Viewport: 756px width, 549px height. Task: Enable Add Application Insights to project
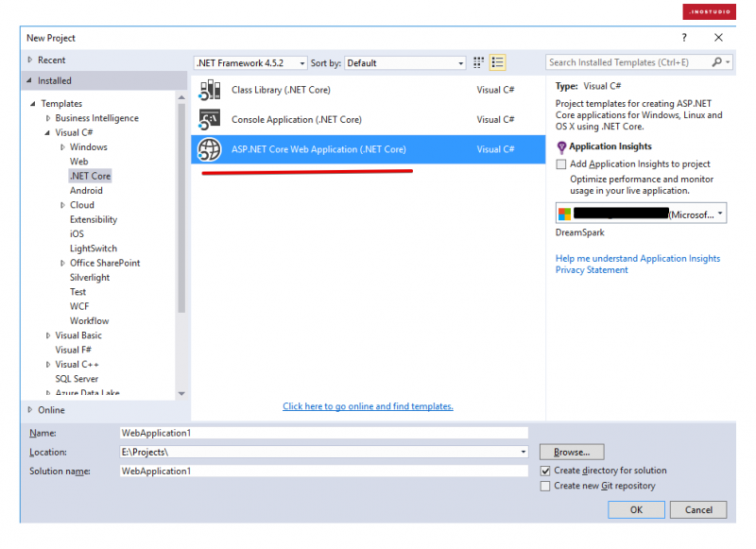[x=561, y=164]
